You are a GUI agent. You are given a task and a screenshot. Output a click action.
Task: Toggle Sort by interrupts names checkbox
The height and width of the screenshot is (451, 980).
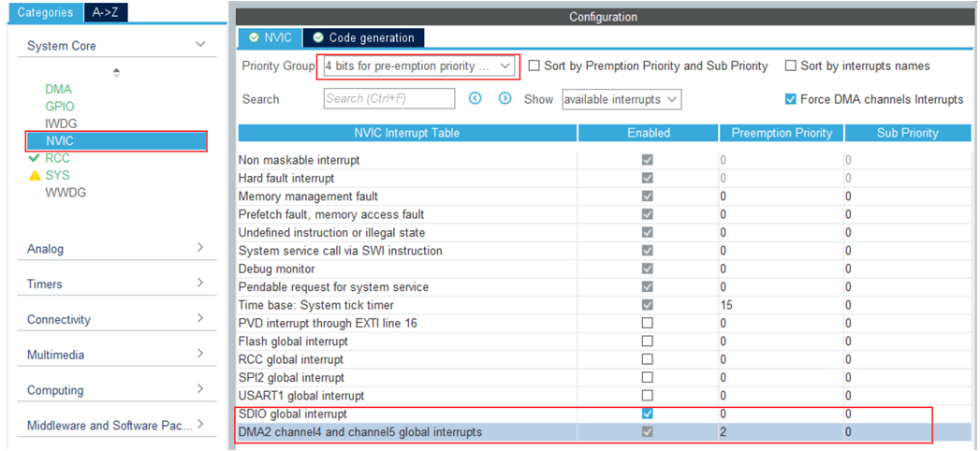(790, 66)
